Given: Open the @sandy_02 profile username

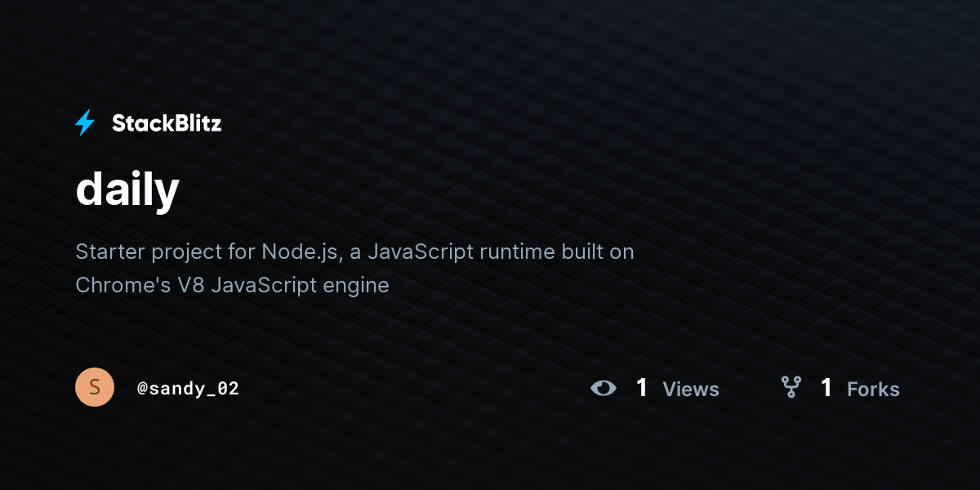Looking at the screenshot, I should click(188, 389).
